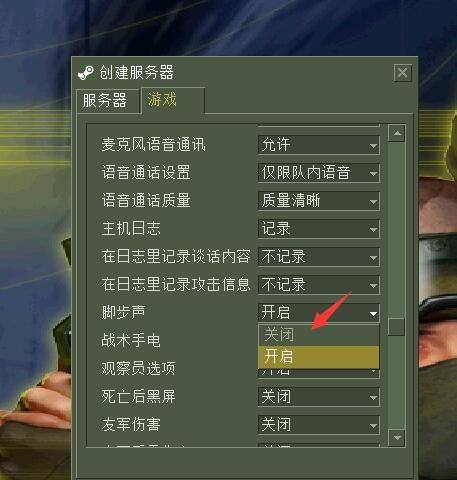Image resolution: width=457 pixels, height=480 pixels.
Task: Expand 在日志里记录谈话内容 dropdown
Action: point(319,257)
